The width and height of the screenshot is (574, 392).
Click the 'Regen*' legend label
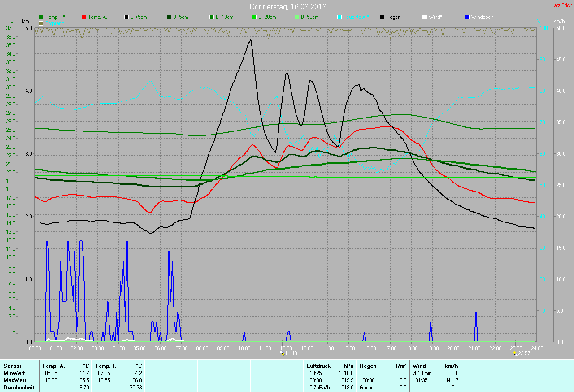[394, 17]
